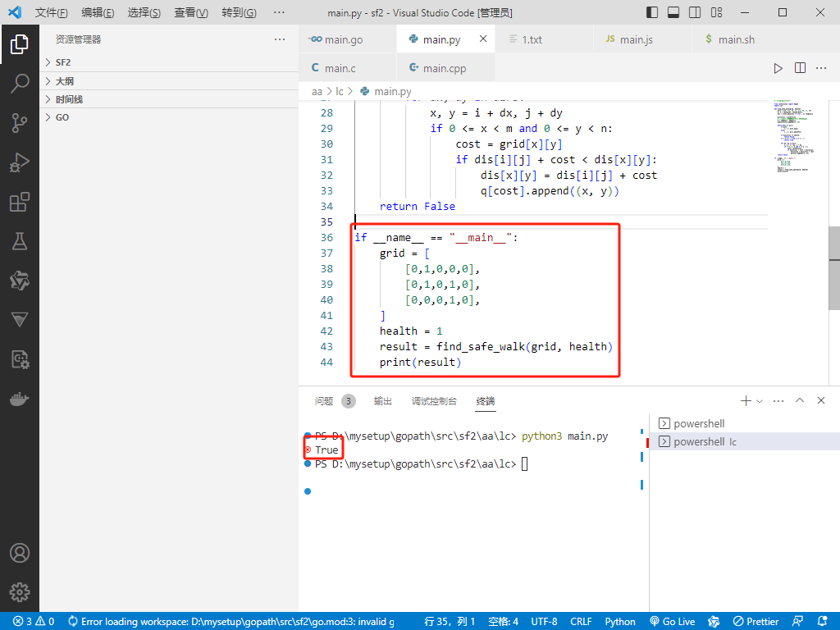Viewport: 840px width, 630px height.
Task: Create a new terminal with plus icon
Action: [x=745, y=400]
